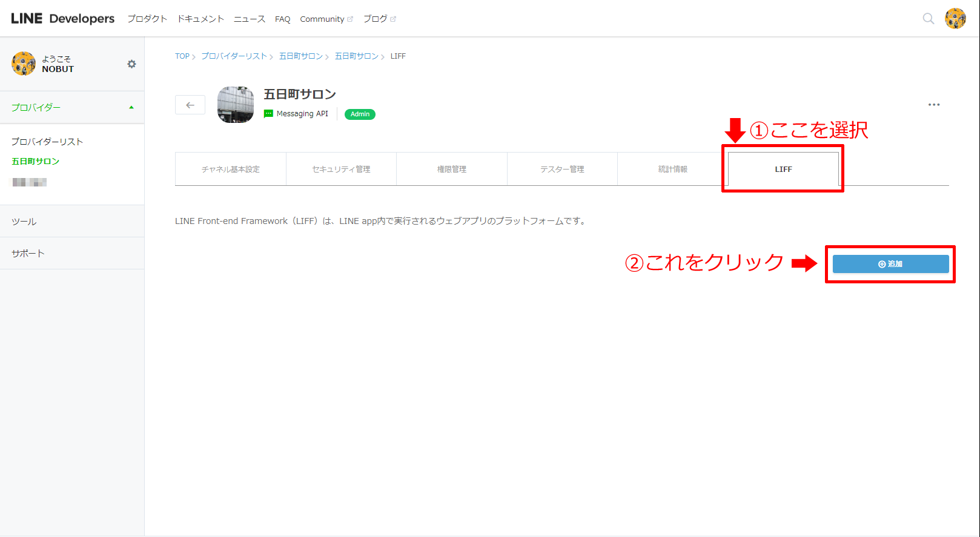Switch to the セキュリティ管理 tab

pos(341,169)
